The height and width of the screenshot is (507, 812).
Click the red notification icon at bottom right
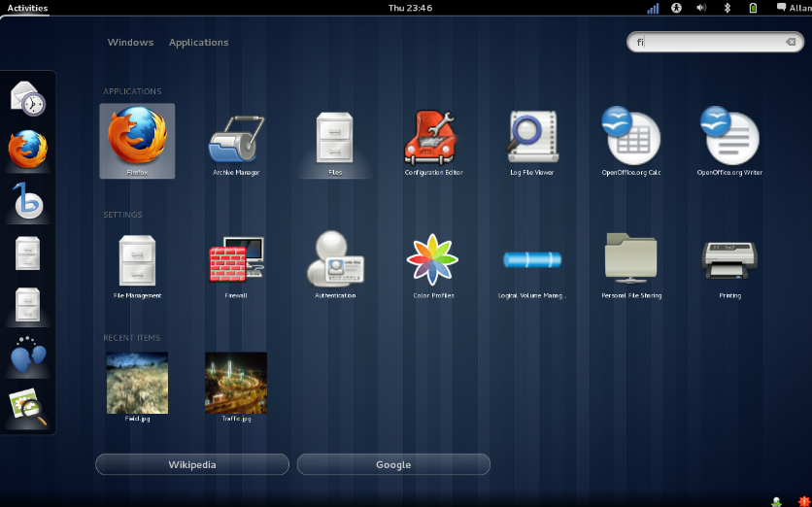coord(803,501)
